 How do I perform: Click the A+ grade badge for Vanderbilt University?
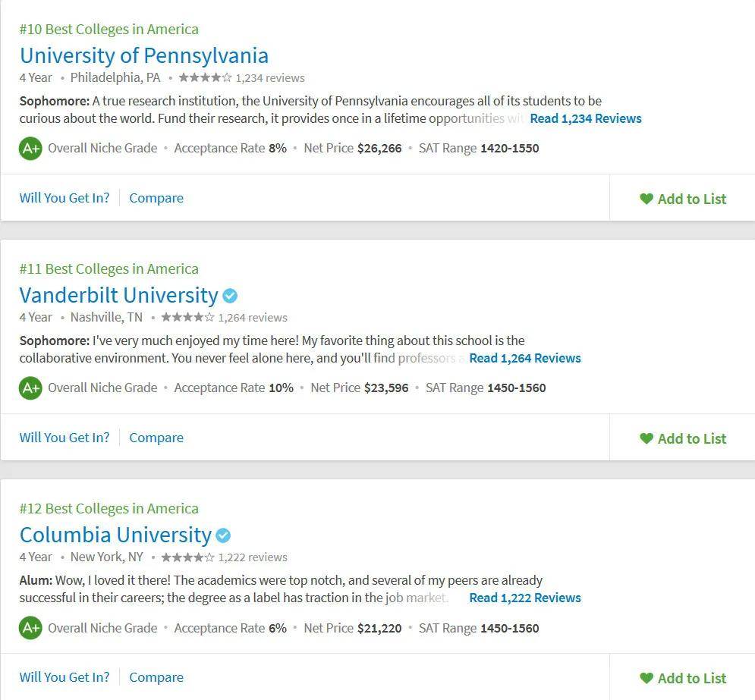pos(31,388)
